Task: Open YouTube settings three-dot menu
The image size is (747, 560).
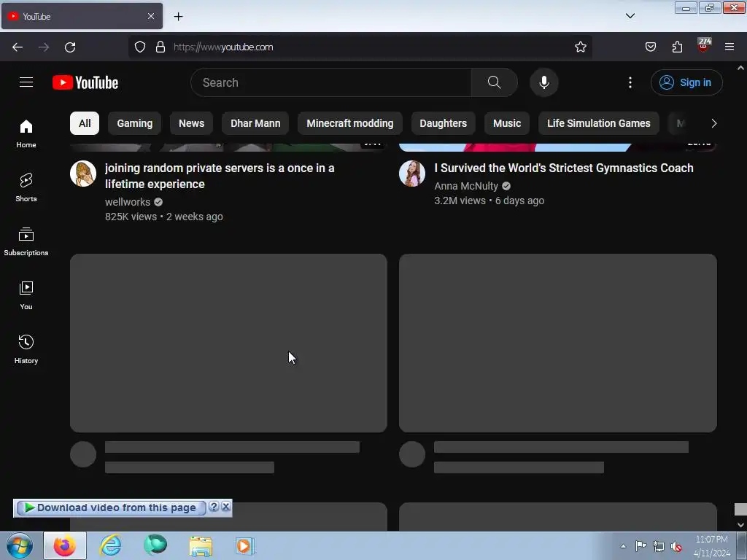Action: pyautogui.click(x=630, y=82)
